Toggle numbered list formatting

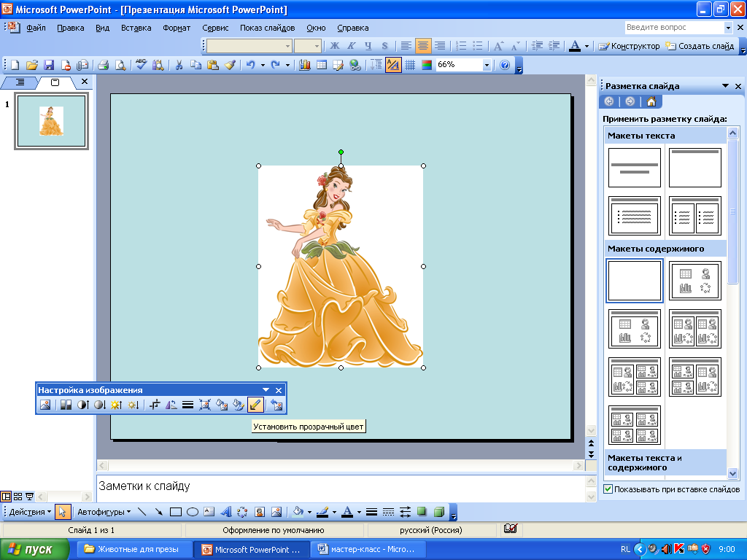point(461,46)
